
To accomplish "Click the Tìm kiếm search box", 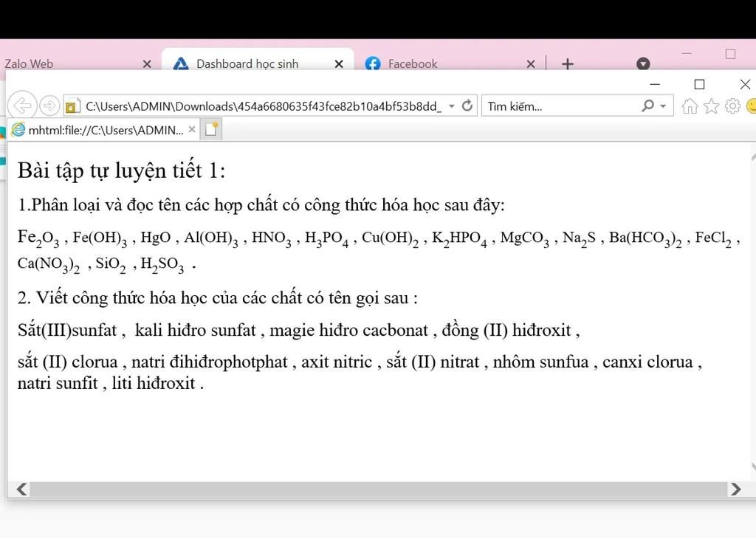I will (x=562, y=106).
